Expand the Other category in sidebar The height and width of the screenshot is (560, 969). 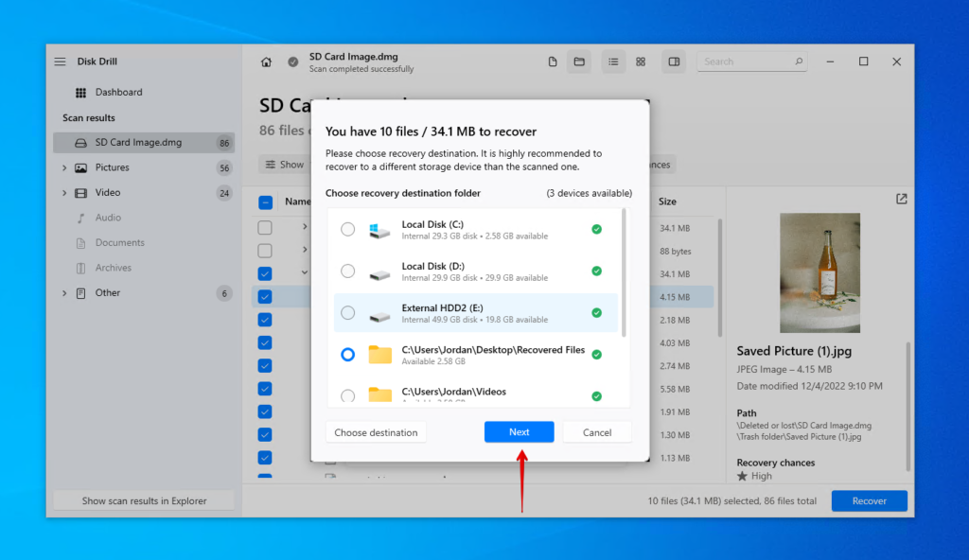(64, 293)
